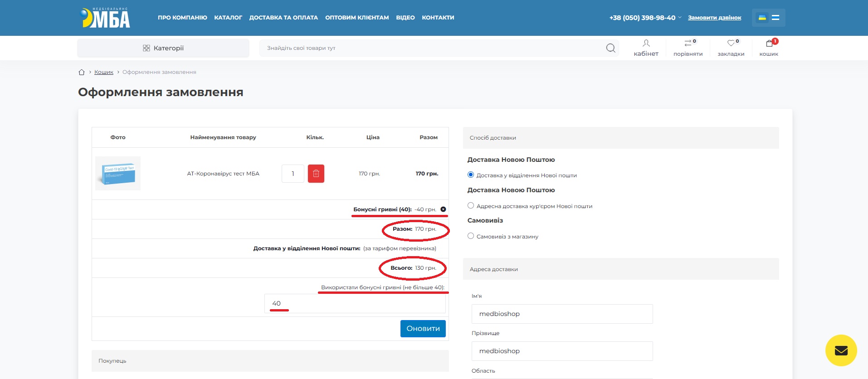This screenshot has height=379, width=868.
Task: Click the home breadcrumb icon
Action: (x=82, y=72)
